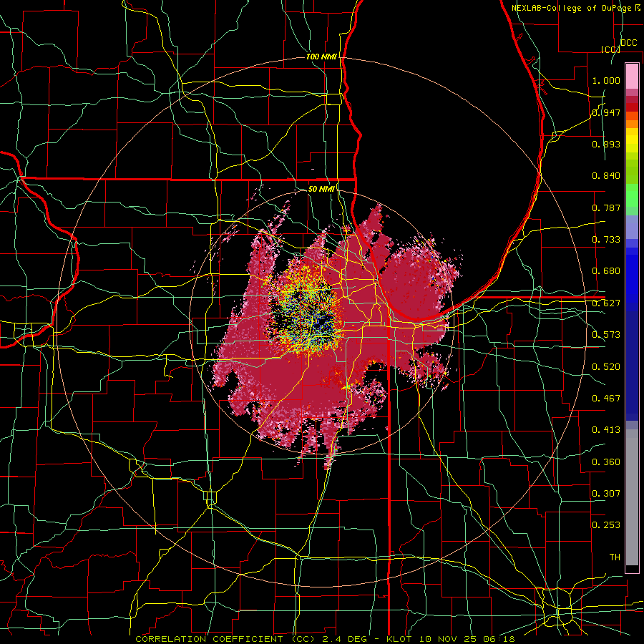The width and height of the screenshot is (644, 644).
Task: Click the TH threshold label
Action: pyautogui.click(x=615, y=557)
